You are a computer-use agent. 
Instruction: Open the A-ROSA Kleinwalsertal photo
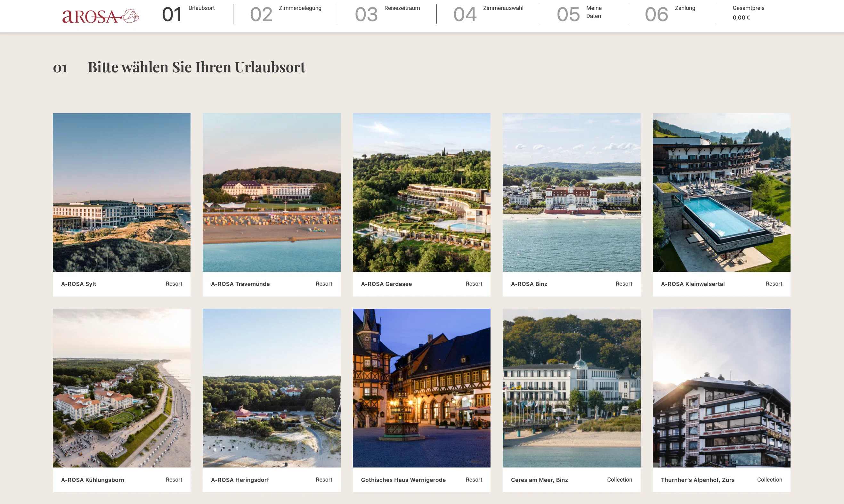[x=721, y=192]
